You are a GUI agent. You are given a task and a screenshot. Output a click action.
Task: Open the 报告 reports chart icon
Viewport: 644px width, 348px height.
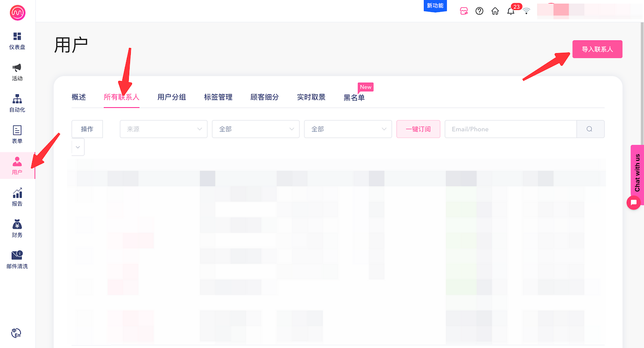(17, 193)
